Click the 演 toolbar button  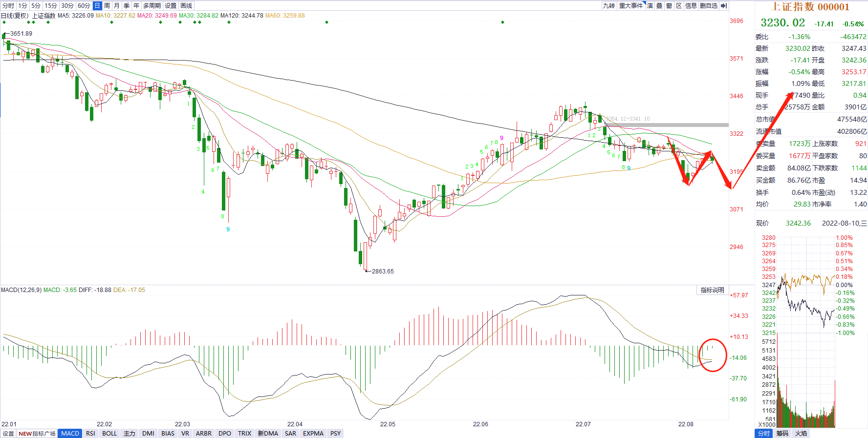[650, 6]
